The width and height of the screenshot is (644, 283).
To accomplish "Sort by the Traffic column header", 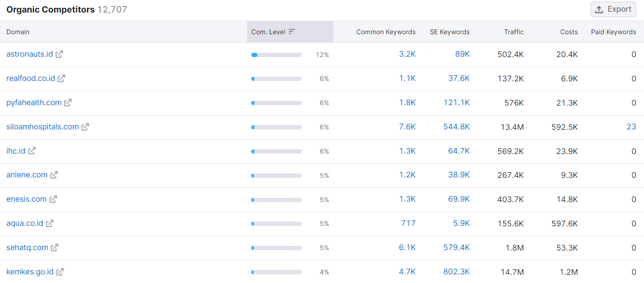I will tap(514, 32).
